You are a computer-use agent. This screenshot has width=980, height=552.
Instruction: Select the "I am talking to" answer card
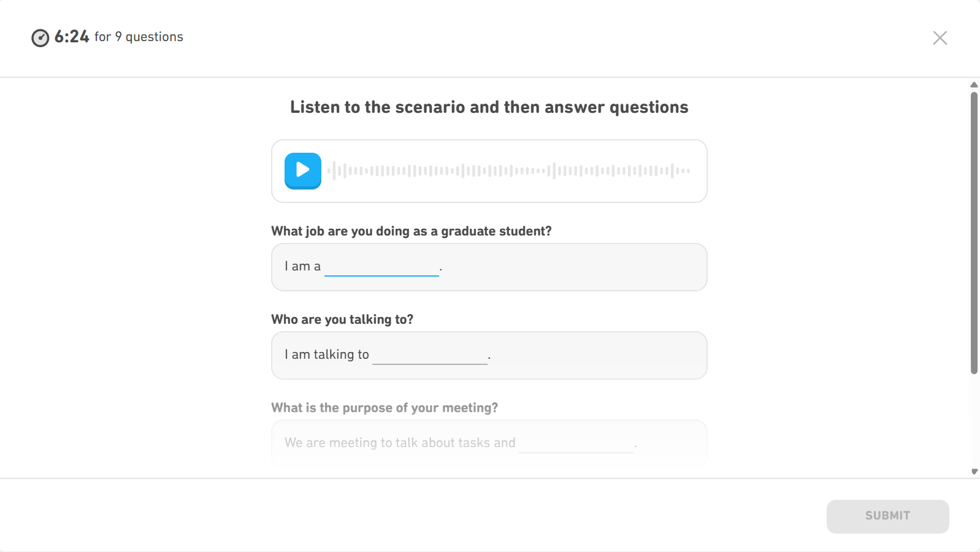[489, 355]
